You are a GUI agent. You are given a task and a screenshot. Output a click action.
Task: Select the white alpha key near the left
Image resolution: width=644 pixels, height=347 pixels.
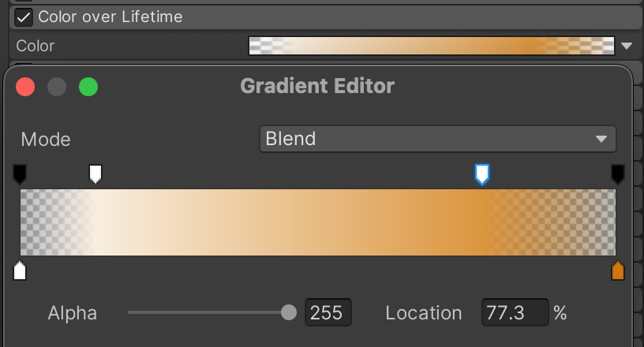click(95, 173)
